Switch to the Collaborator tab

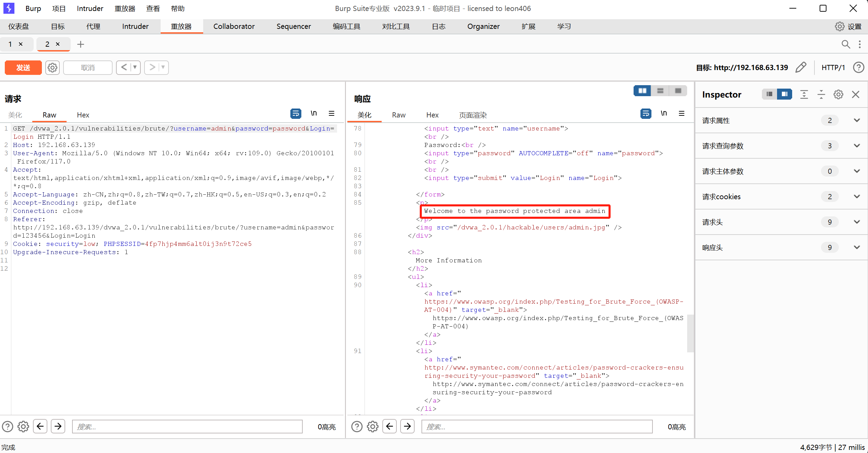pyautogui.click(x=234, y=26)
